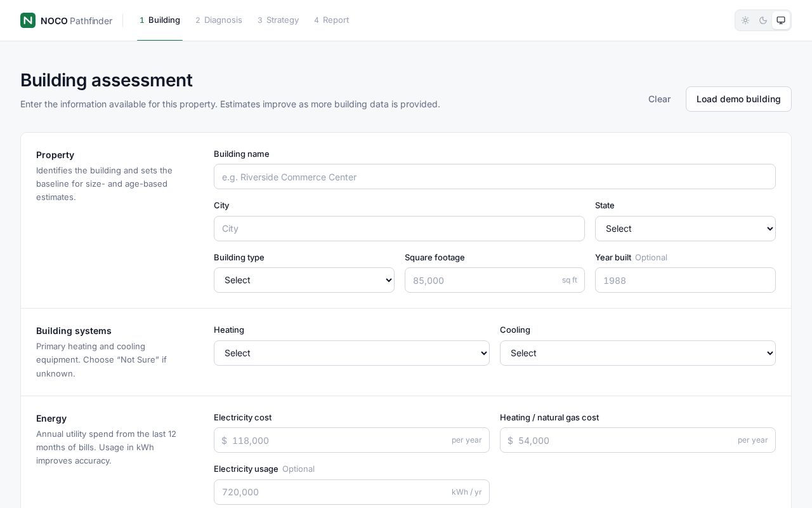
Task: Jump to the Report step tab
Action: point(331,20)
